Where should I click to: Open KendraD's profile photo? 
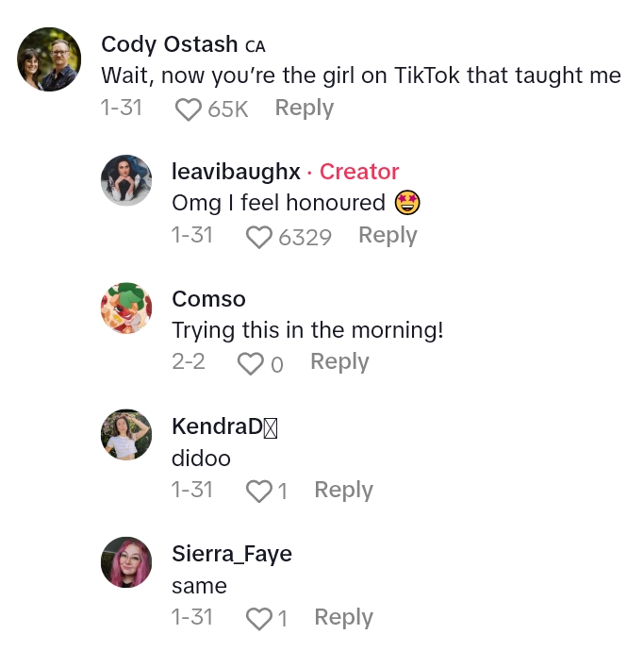click(126, 435)
